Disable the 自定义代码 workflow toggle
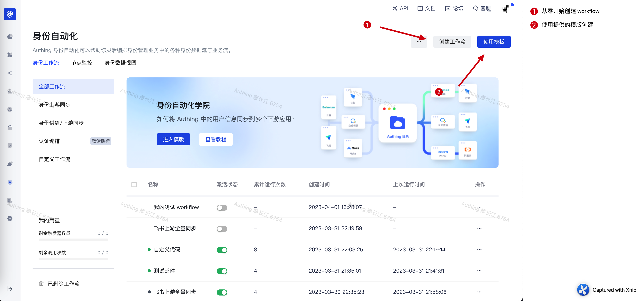This screenshot has height=301, width=644. point(222,250)
